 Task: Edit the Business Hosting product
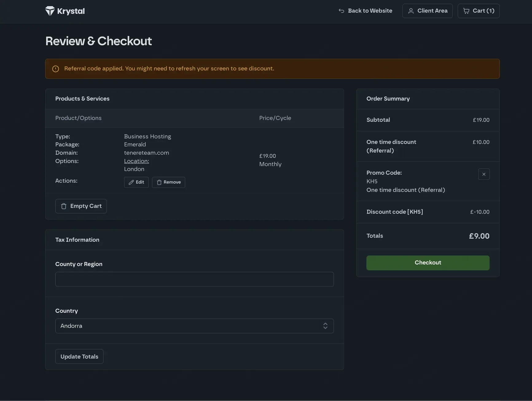[136, 182]
